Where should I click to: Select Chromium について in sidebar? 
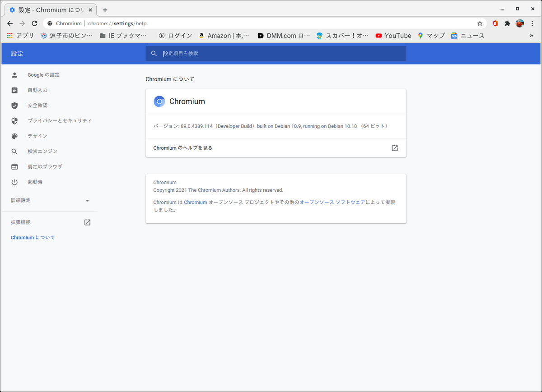pos(33,238)
